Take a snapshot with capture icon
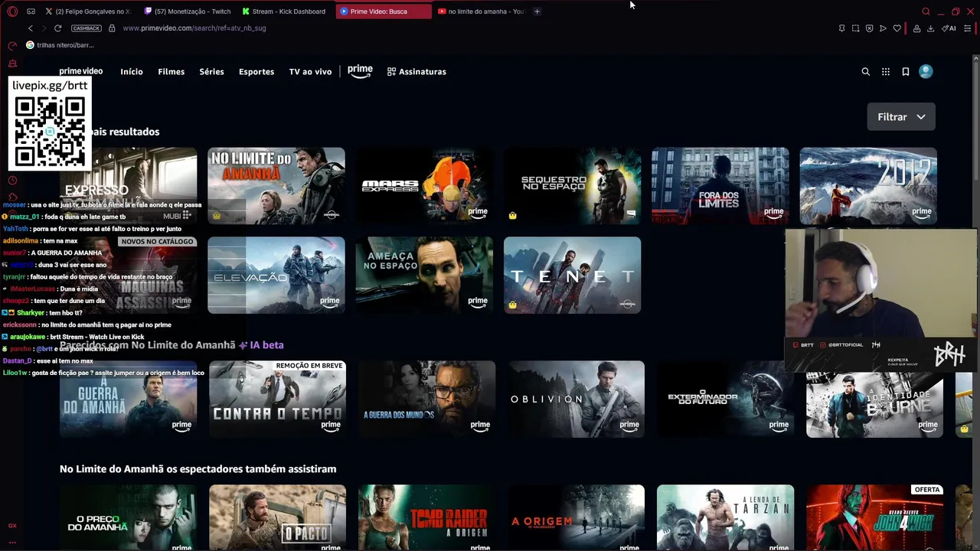The width and height of the screenshot is (980, 551). (x=855, y=28)
